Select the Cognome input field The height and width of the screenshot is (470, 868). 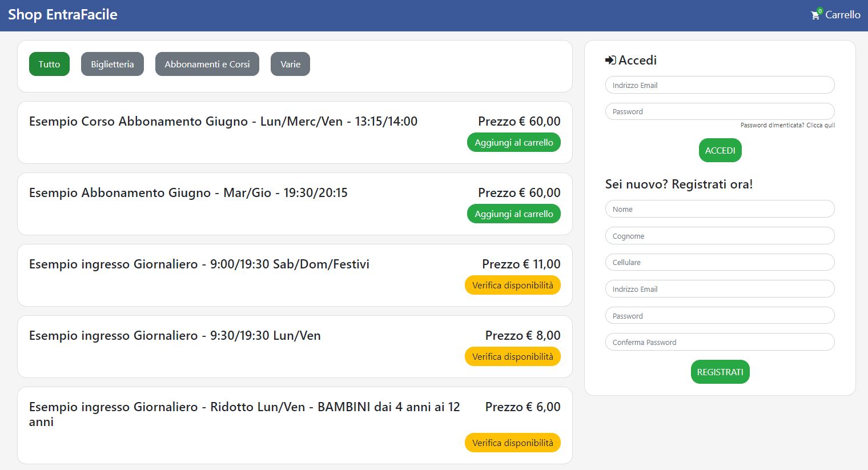click(x=720, y=236)
